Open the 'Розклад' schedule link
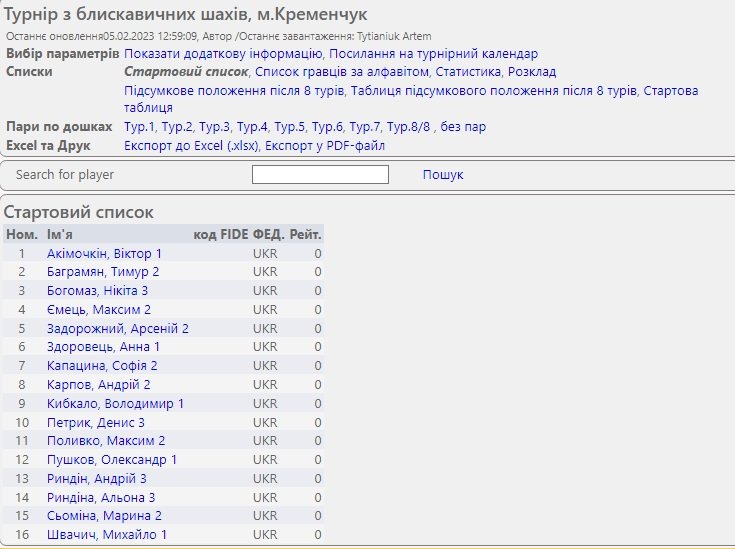Viewport: 735px width, 549px height. [x=532, y=72]
